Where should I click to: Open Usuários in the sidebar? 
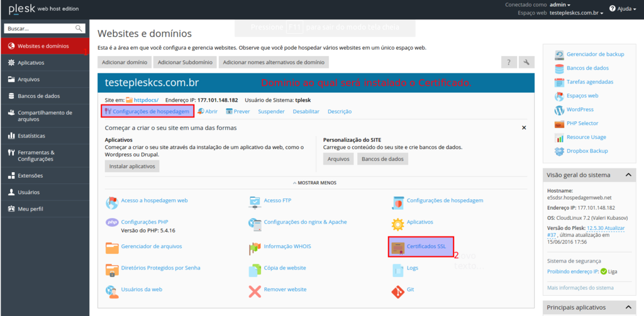point(45,192)
